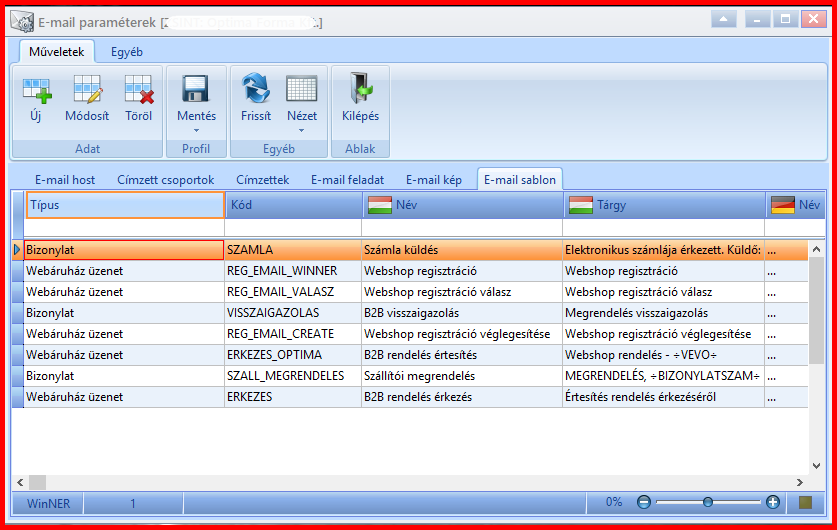Switch to the Egyéb ribbon tab
Viewport: 837px width, 530px height.
pos(127,52)
